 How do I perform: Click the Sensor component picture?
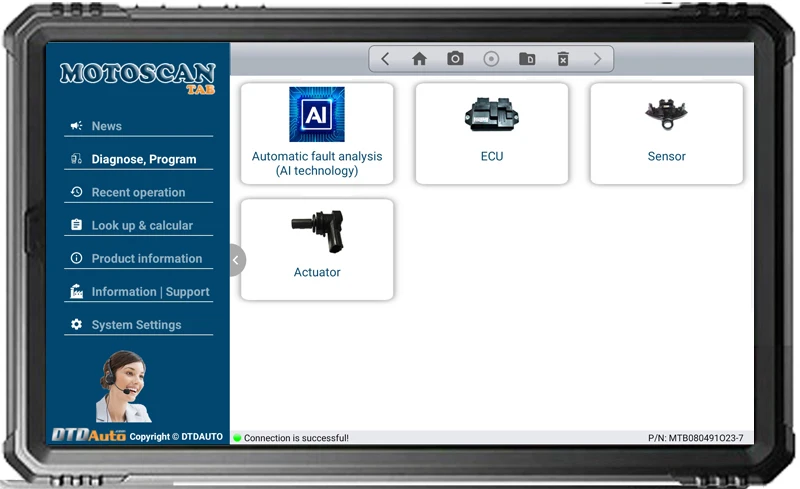pos(666,114)
